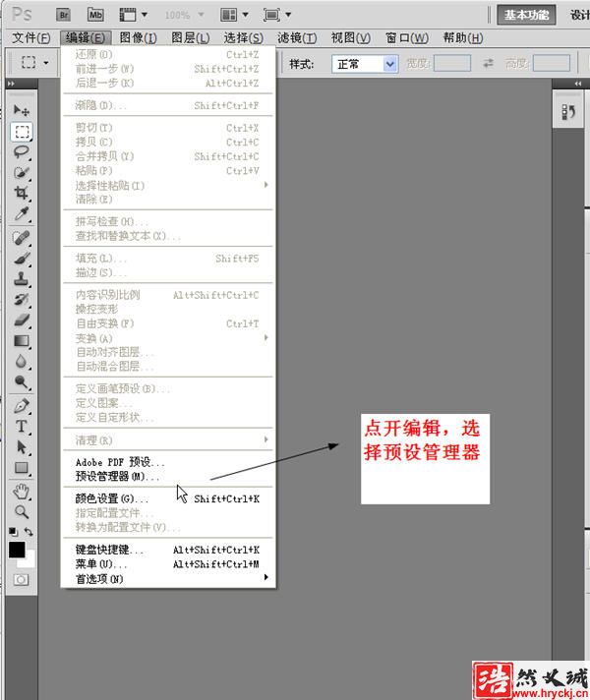Open the 选择(S) menu

[x=244, y=38]
